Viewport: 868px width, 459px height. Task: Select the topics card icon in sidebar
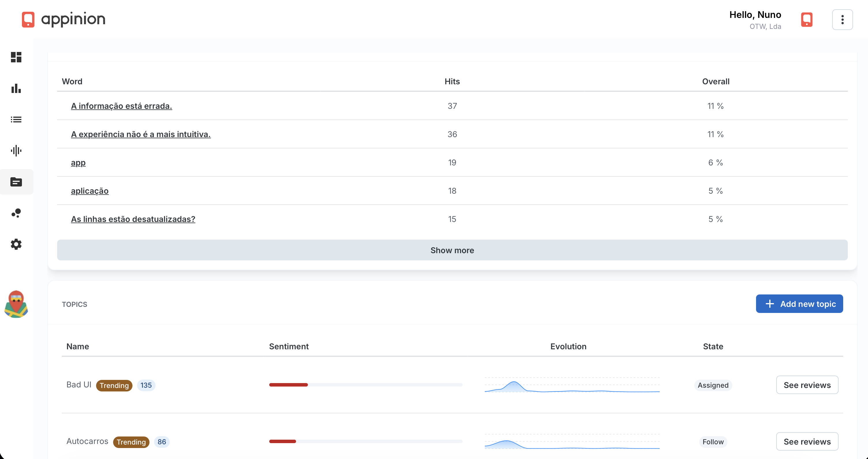[x=16, y=182]
